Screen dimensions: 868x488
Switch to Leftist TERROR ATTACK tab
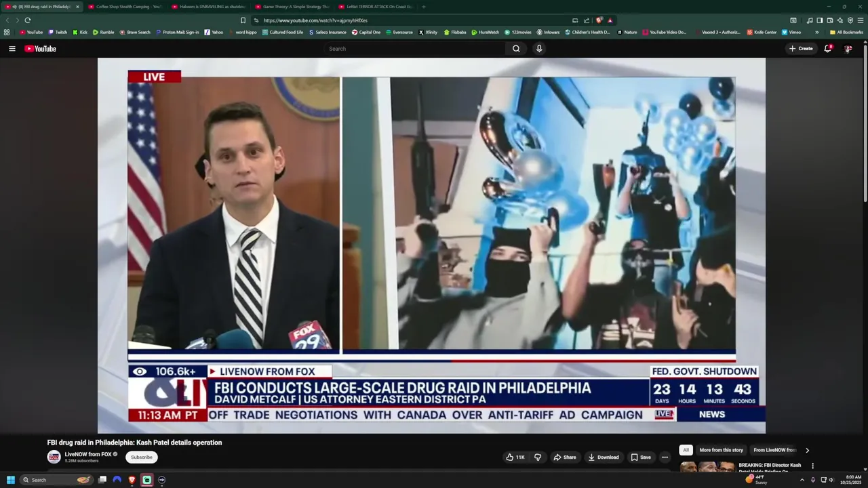376,7
